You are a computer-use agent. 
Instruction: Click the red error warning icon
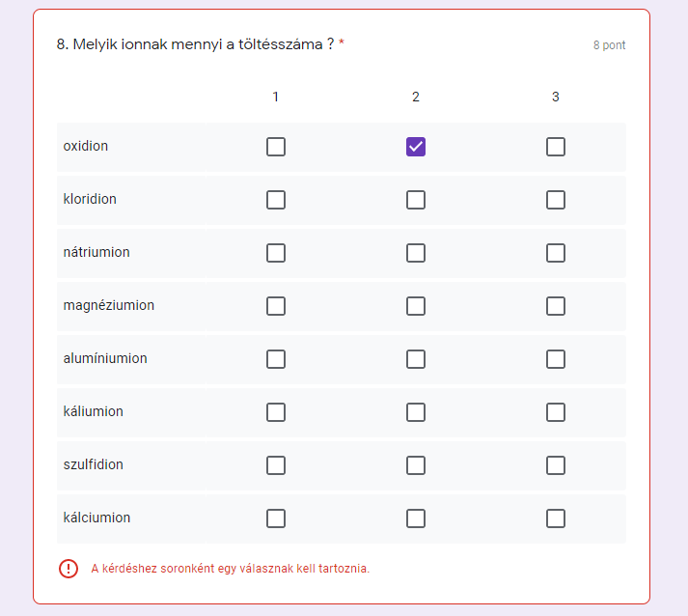(69, 569)
